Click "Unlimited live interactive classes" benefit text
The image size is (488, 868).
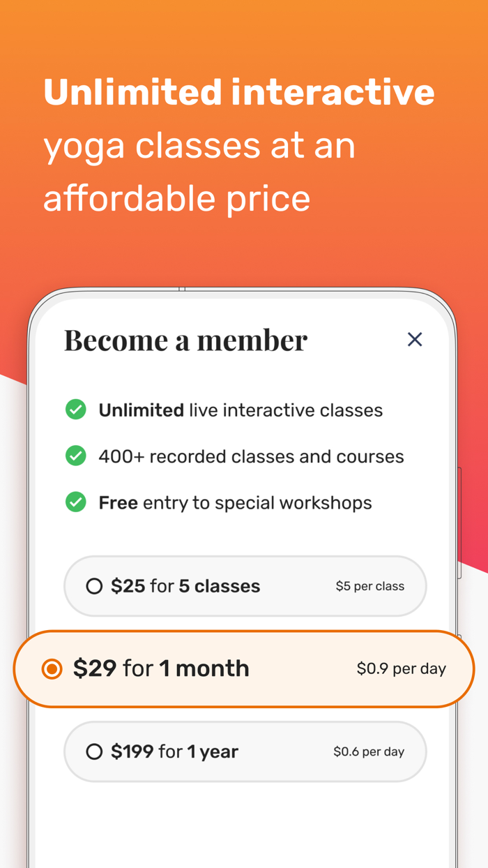pos(241,410)
